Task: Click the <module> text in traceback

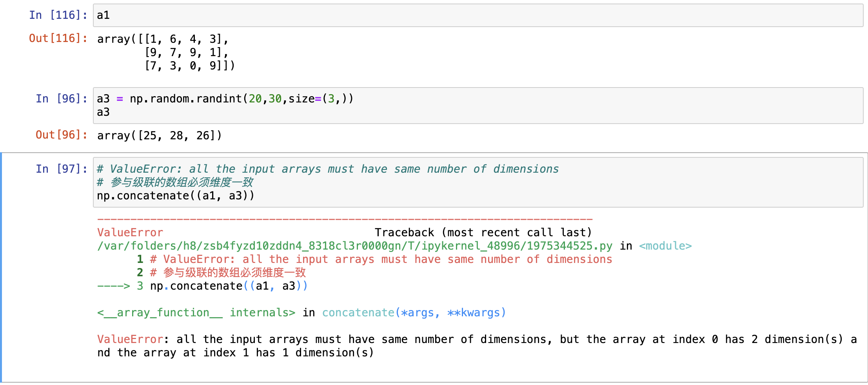Action: (665, 246)
